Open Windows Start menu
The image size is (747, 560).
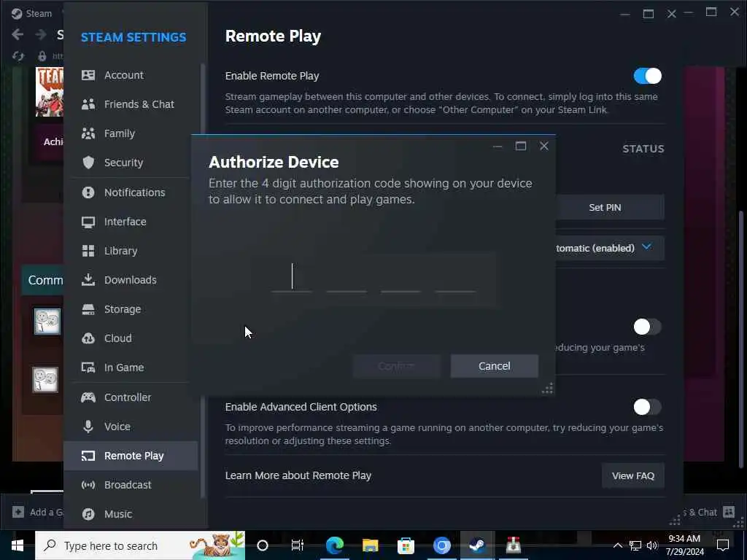18,545
